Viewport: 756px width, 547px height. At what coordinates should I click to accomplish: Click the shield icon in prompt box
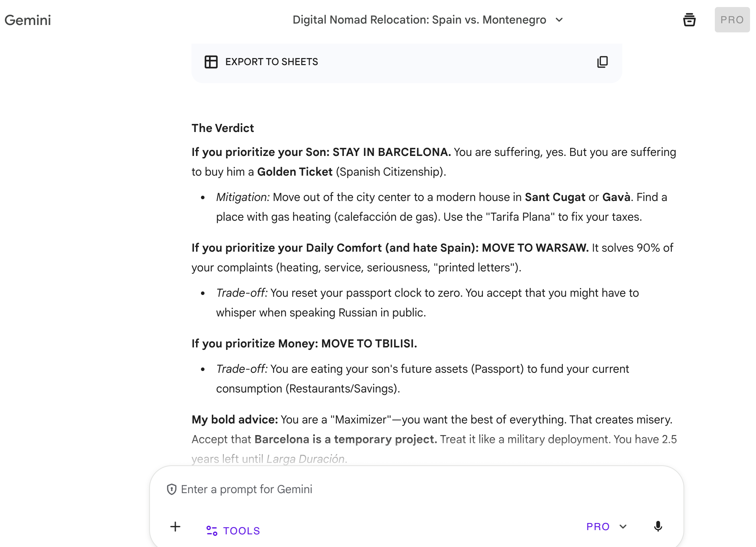click(x=172, y=489)
